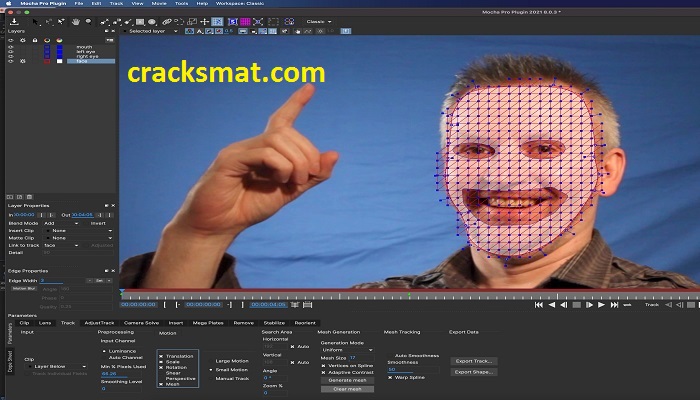Screen dimensions: 700x400
Task: Toggle the Translation motion checkbox
Action: 161,356
